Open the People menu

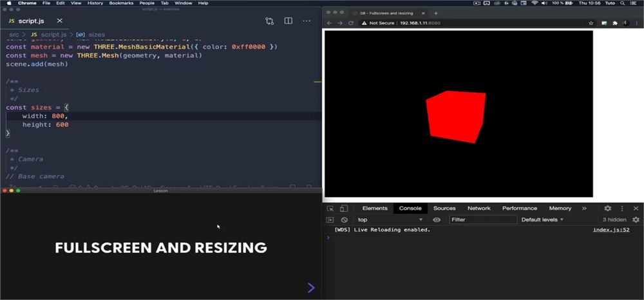(147, 3)
